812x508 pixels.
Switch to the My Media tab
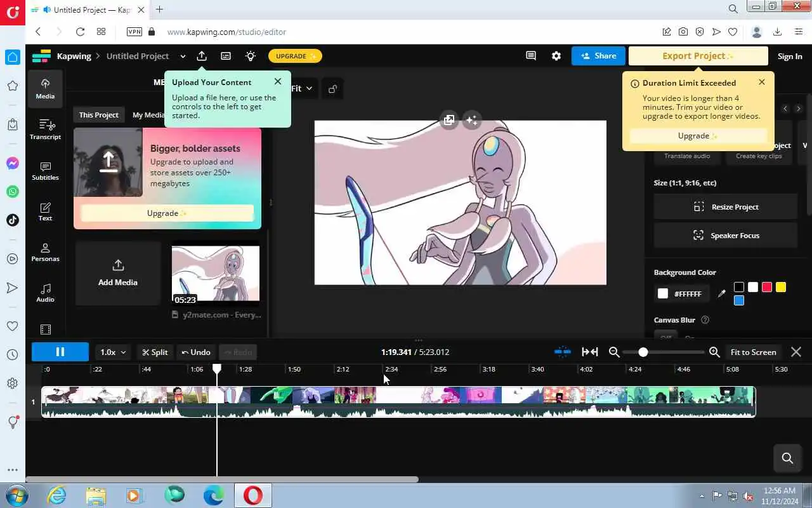[148, 115]
